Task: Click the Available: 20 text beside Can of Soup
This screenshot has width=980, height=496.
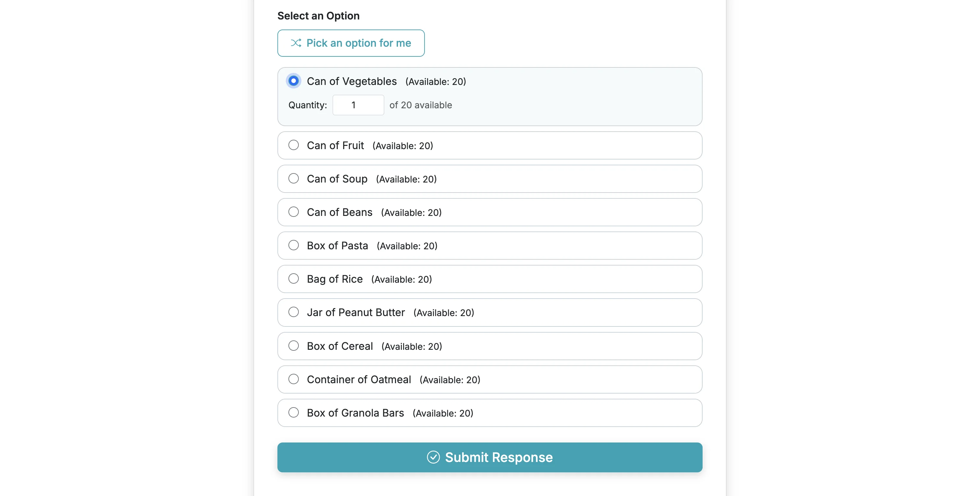Action: pos(405,179)
